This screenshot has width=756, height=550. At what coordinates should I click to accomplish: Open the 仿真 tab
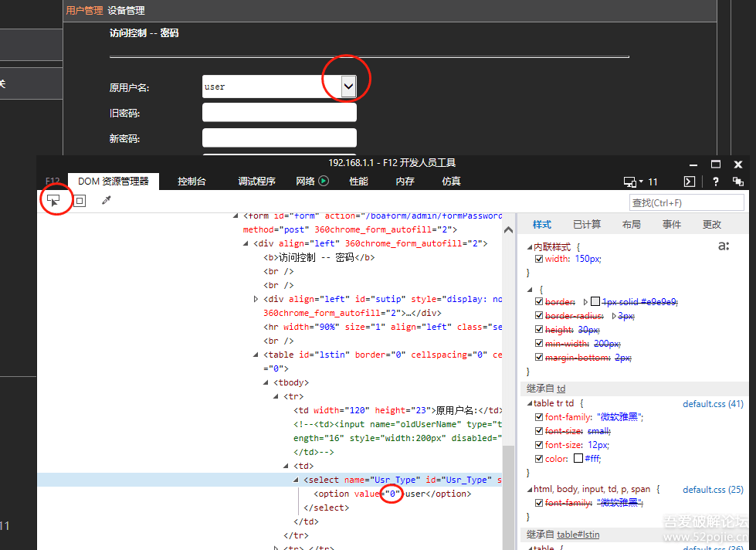[x=451, y=182]
